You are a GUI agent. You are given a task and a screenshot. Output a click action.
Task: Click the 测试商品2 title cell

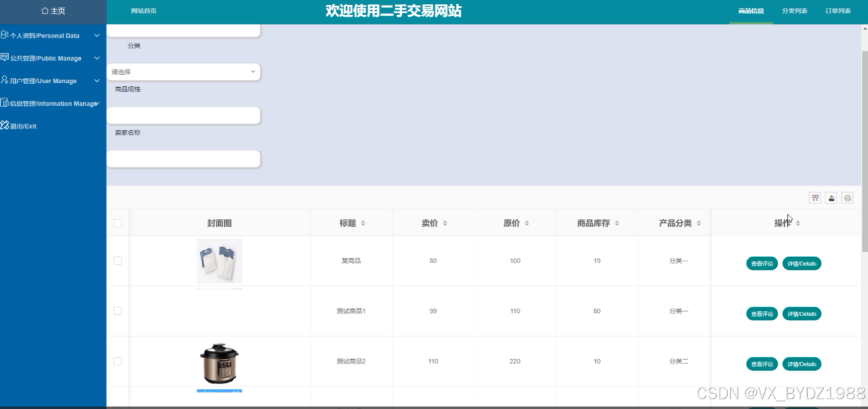pyautogui.click(x=351, y=361)
